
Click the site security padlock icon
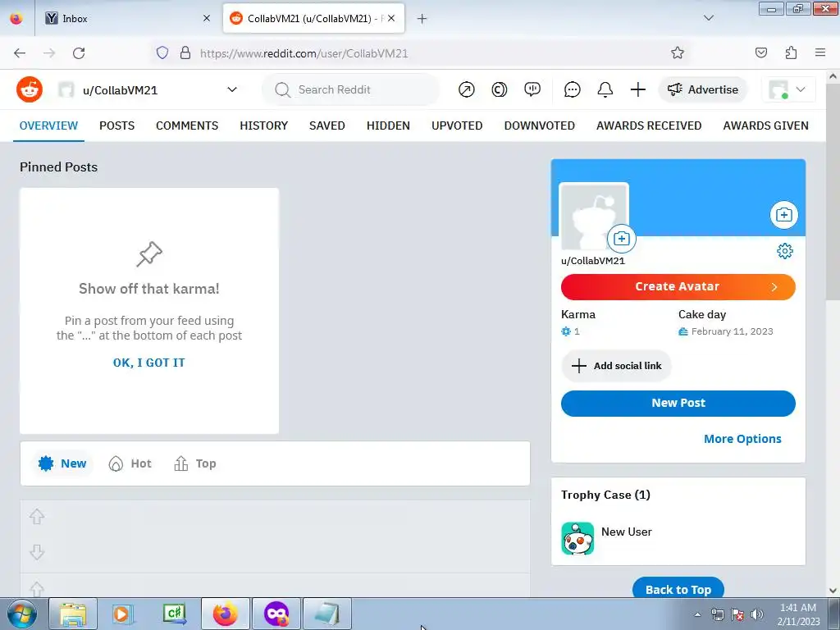pos(185,52)
